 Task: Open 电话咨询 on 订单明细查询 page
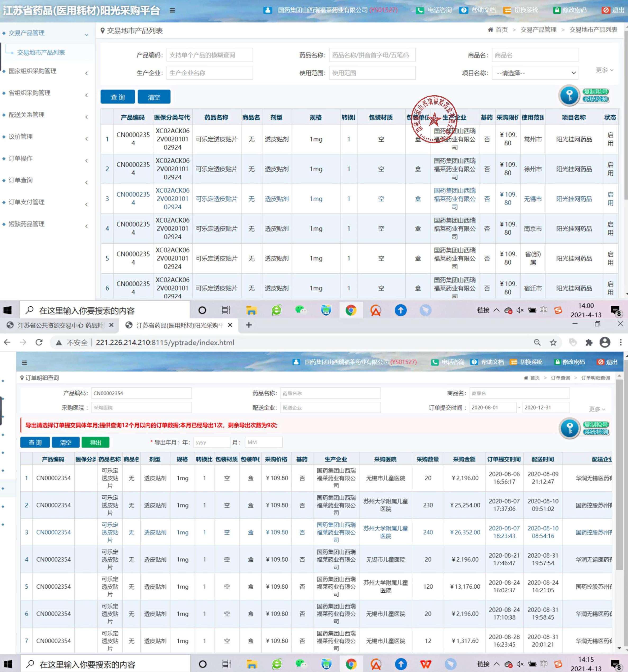pos(448,362)
